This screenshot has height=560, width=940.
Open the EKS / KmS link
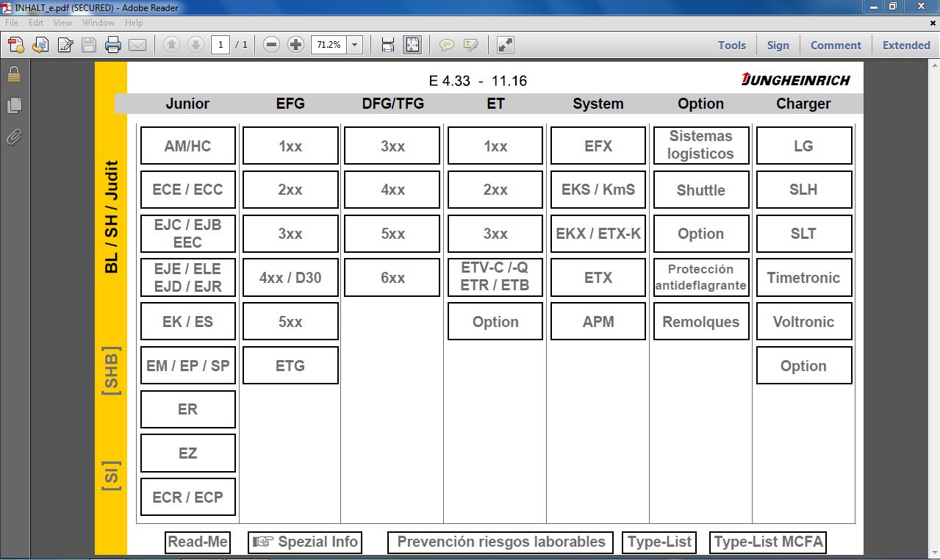coord(598,190)
